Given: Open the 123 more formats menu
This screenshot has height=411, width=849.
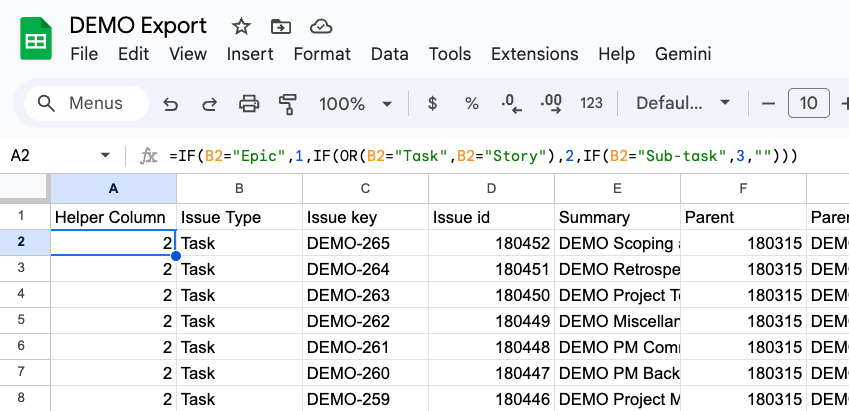Looking at the screenshot, I should tap(591, 103).
